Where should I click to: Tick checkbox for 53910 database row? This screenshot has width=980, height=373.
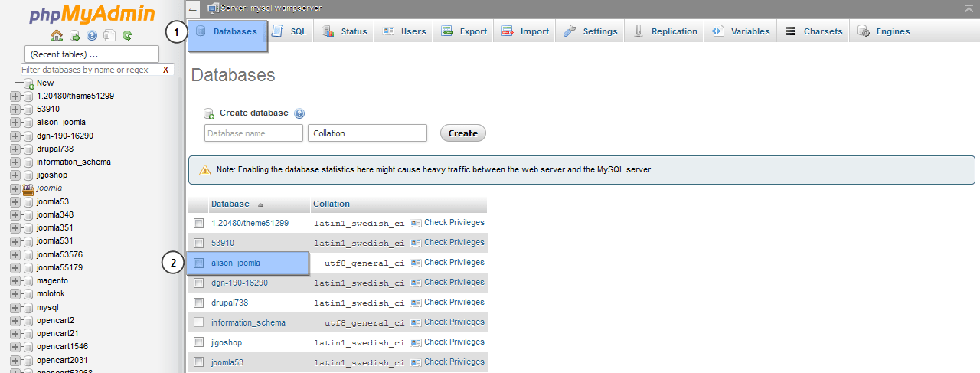(198, 243)
